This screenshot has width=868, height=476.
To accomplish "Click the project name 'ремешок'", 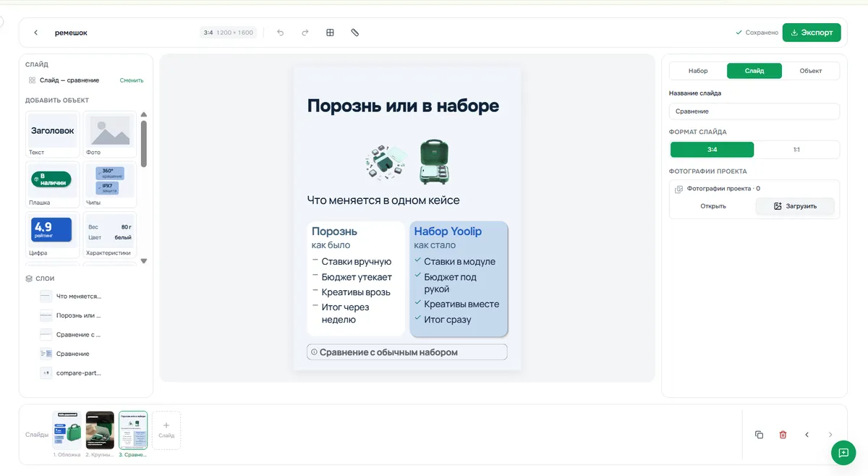I will point(71,33).
